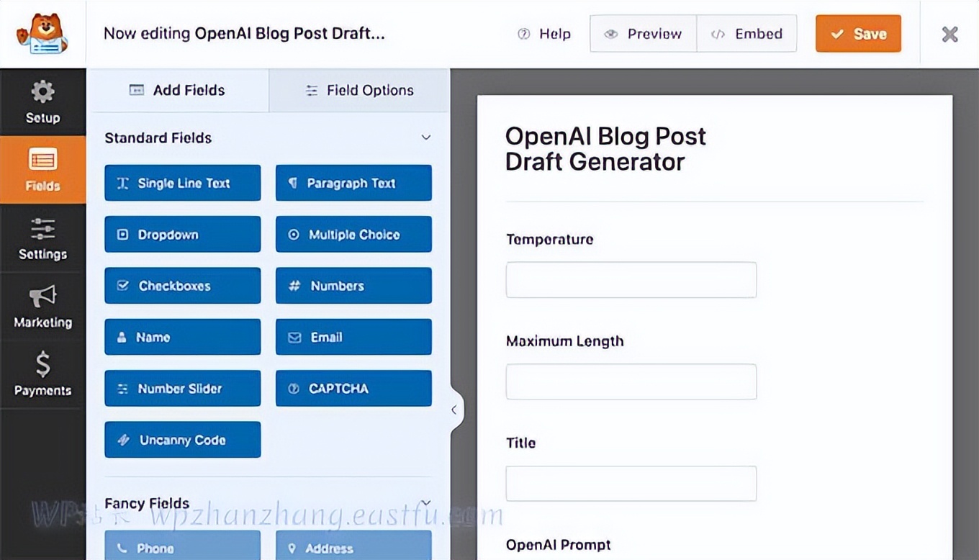Add a Paragraph Text field
The width and height of the screenshot is (979, 560).
[353, 183]
